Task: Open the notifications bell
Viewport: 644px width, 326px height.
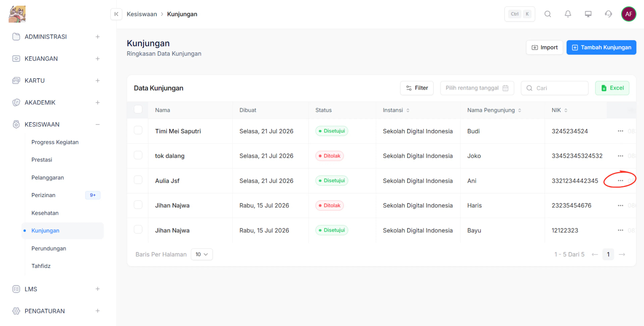Action: click(x=568, y=14)
